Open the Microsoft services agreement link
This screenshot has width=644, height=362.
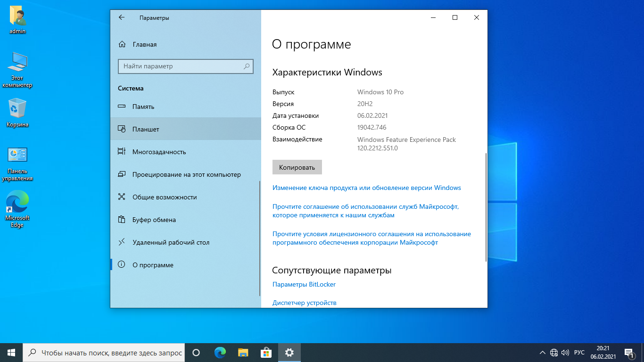366,211
